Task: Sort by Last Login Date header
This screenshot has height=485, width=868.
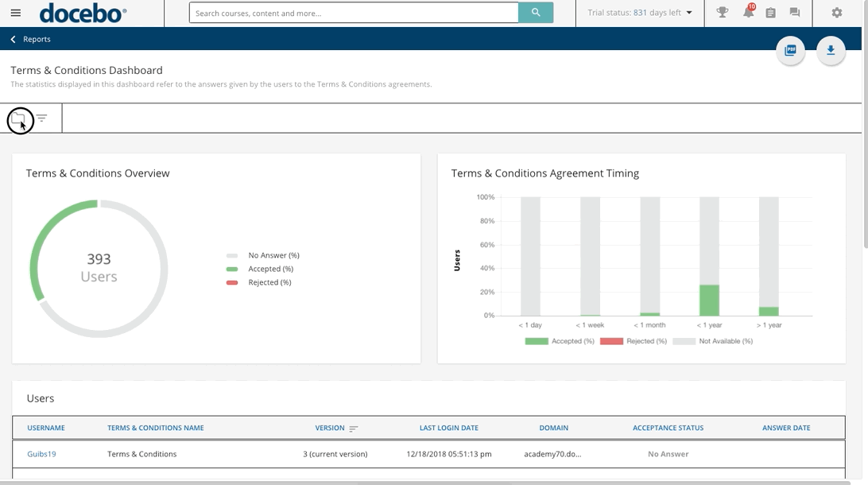Action: pyautogui.click(x=449, y=428)
